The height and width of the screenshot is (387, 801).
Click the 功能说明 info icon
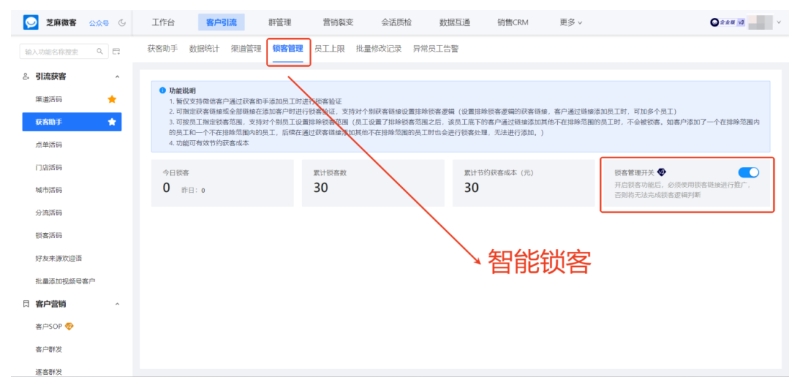point(162,90)
